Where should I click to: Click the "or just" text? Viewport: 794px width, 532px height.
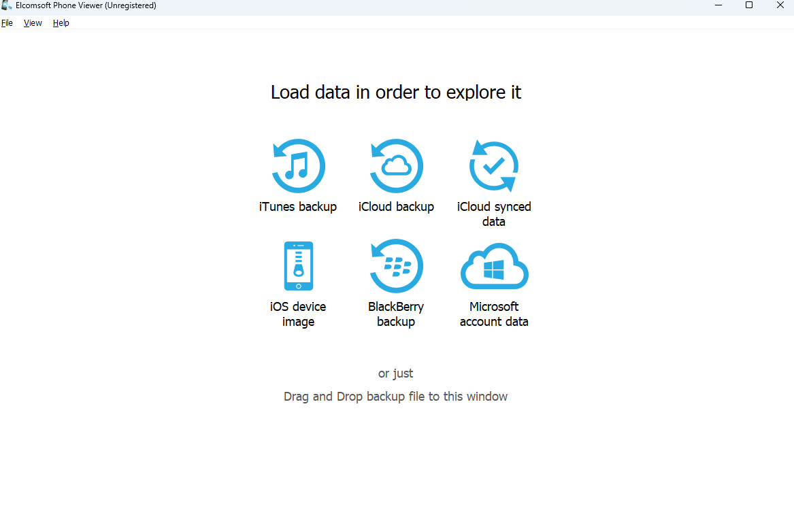click(395, 373)
